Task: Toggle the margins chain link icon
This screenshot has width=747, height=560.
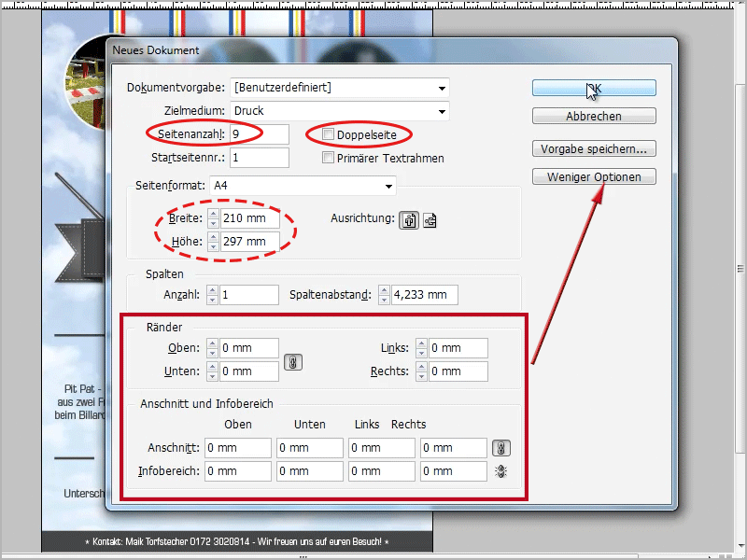Action: tap(293, 362)
